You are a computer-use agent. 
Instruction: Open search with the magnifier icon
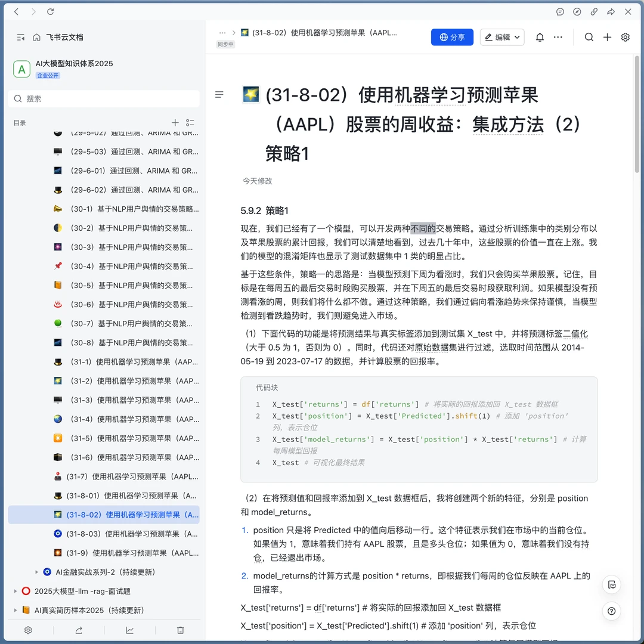pos(589,37)
